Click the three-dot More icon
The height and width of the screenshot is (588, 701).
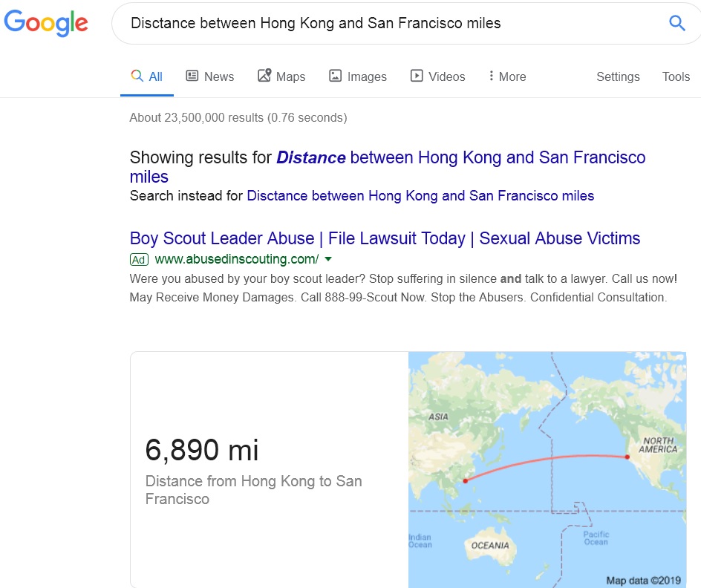coord(491,76)
